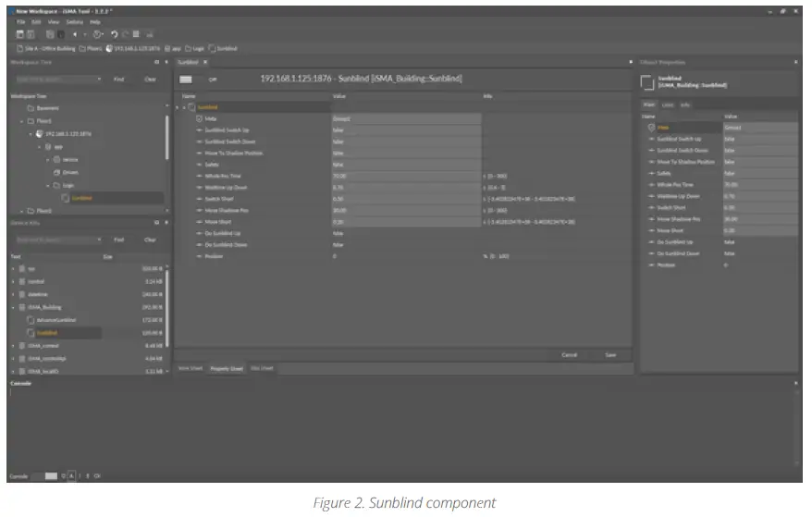Viewport: 812px width, 517px height.
Task: Click the redo toolbar icon
Action: 125,35
